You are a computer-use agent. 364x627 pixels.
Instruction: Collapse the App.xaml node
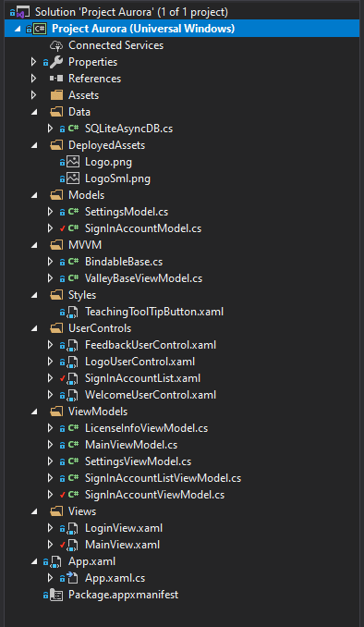click(34, 562)
